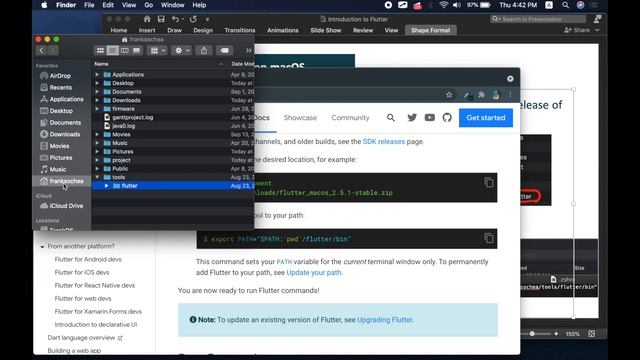Click fit slide to window icon
640x360 pixels.
(591, 334)
